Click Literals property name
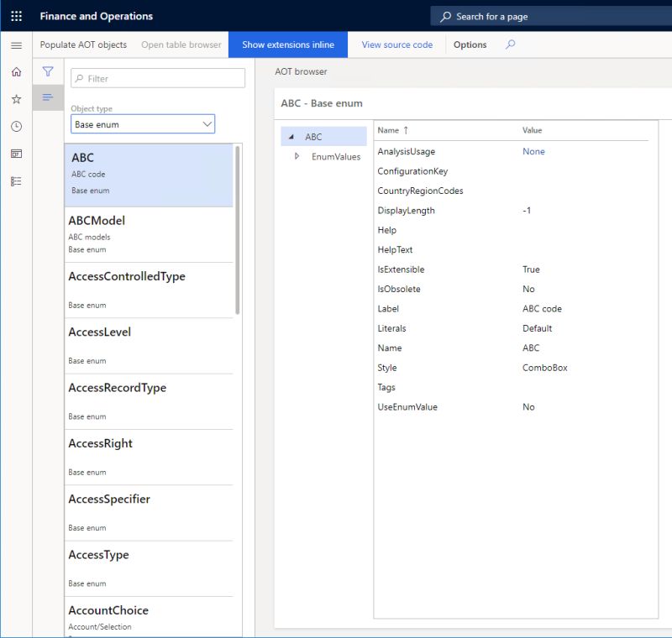The height and width of the screenshot is (638, 672). point(391,328)
